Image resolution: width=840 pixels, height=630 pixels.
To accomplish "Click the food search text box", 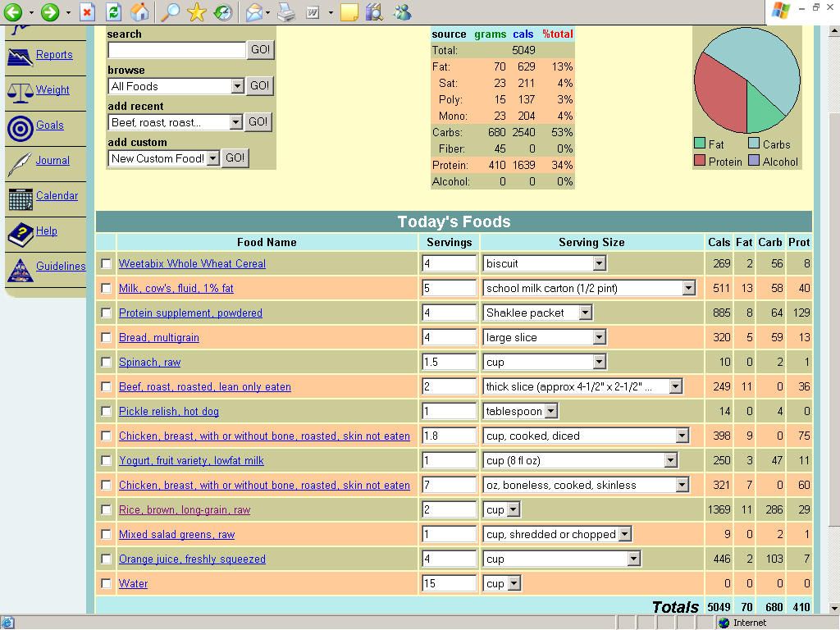I will [x=176, y=50].
